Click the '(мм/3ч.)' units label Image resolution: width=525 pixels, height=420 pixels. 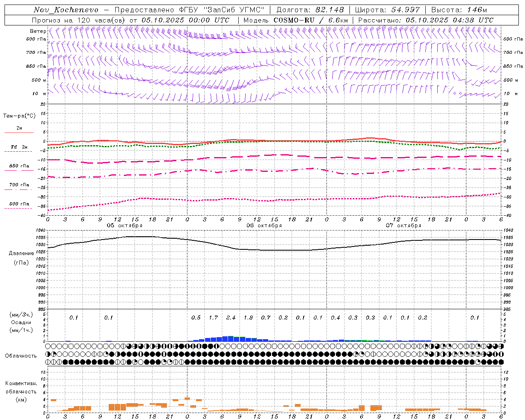coord(21,315)
